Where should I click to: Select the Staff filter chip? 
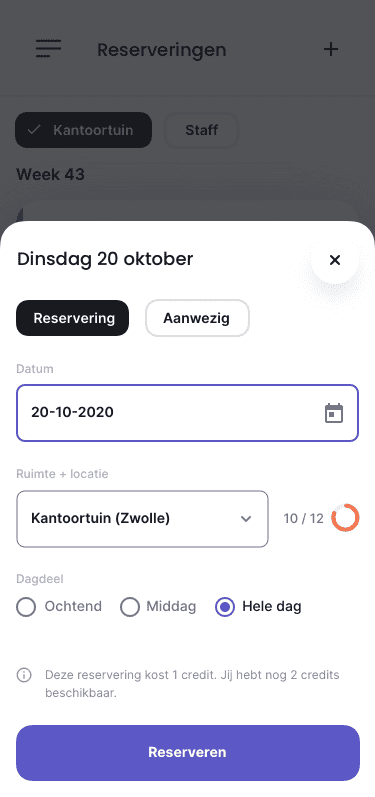pos(201,130)
